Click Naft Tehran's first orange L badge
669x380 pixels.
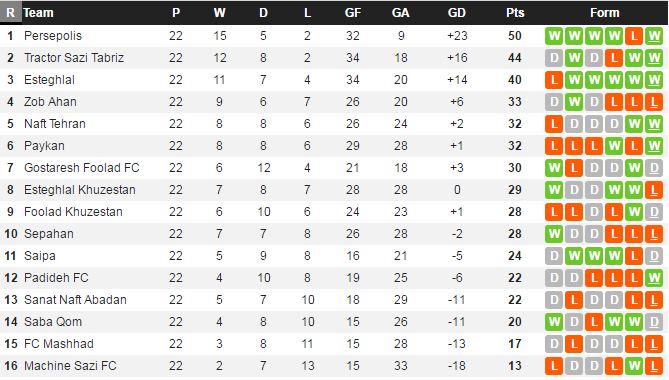[554, 124]
